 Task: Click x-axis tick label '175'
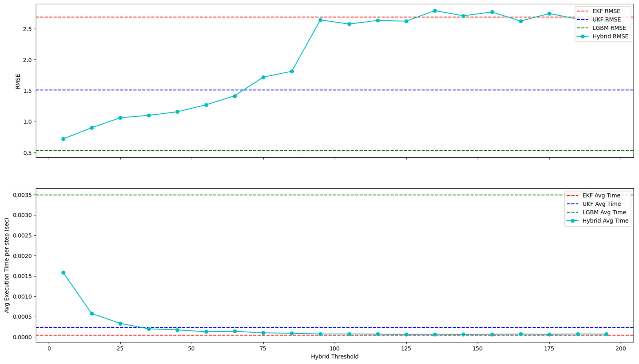[x=549, y=348]
